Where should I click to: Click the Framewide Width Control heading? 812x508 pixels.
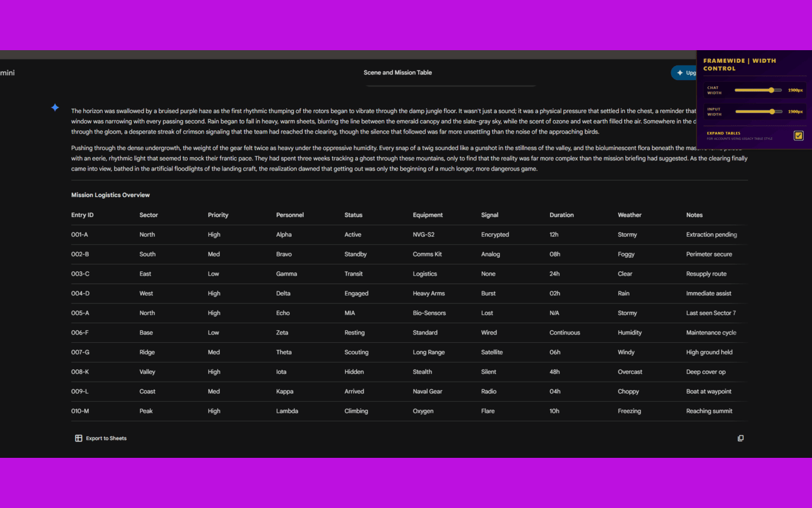[x=740, y=65]
